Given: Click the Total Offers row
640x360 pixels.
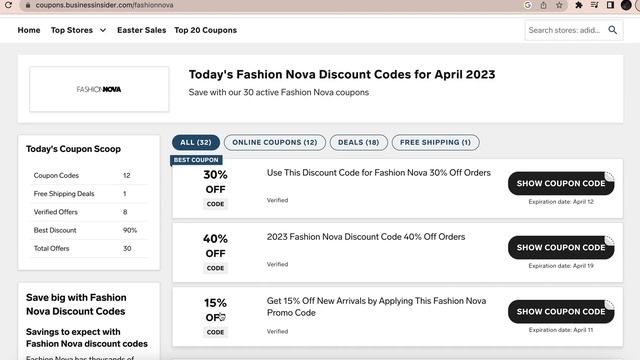Looking at the screenshot, I should [89, 249].
